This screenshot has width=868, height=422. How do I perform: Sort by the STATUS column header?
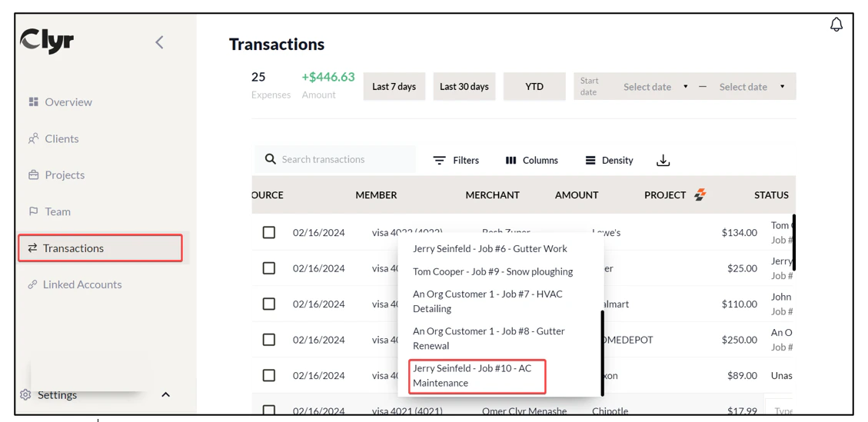coord(771,195)
